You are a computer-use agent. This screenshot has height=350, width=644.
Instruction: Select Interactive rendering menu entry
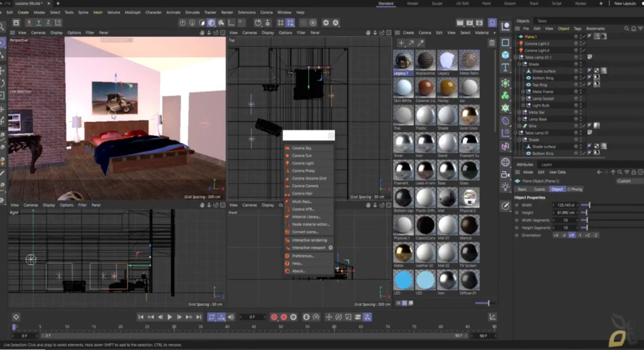(x=308, y=240)
